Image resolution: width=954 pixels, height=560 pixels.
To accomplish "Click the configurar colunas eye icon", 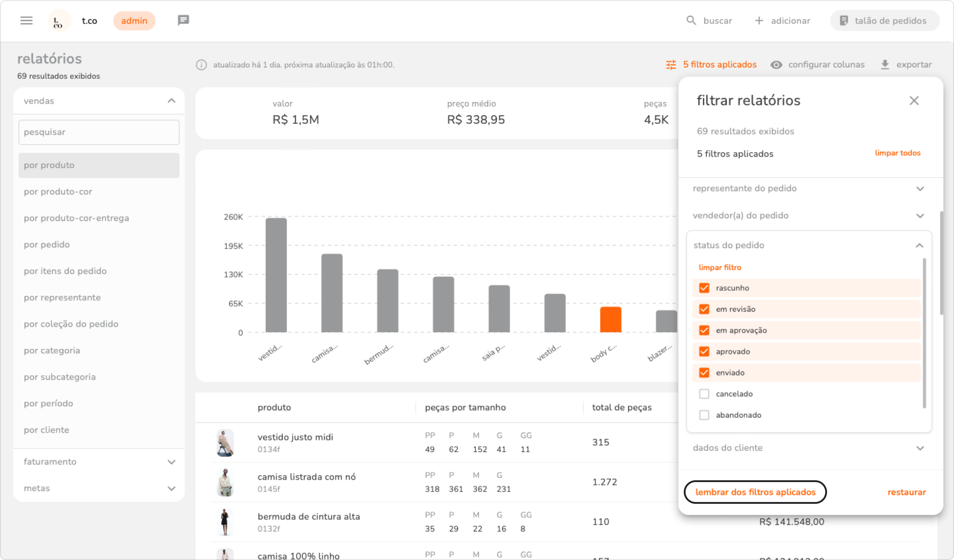I will [x=776, y=65].
